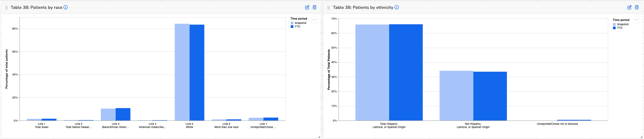Grab drag handle of Patients by race panel
644x139 pixels.
pyautogui.click(x=6, y=8)
